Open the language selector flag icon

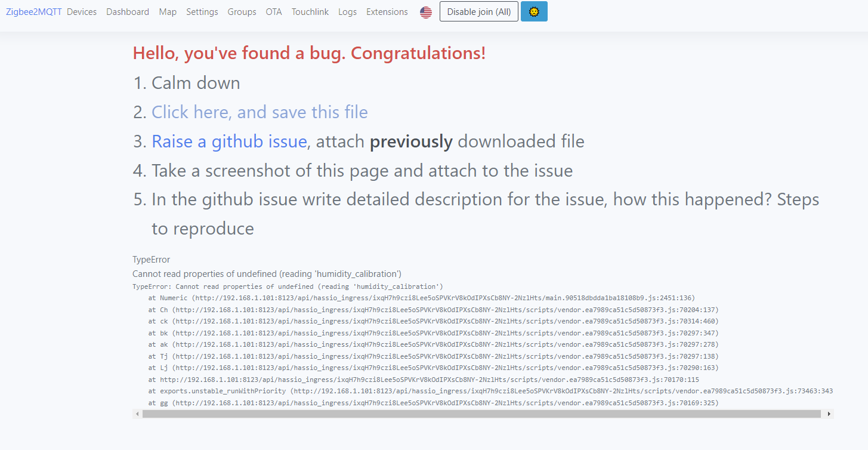[x=425, y=11]
